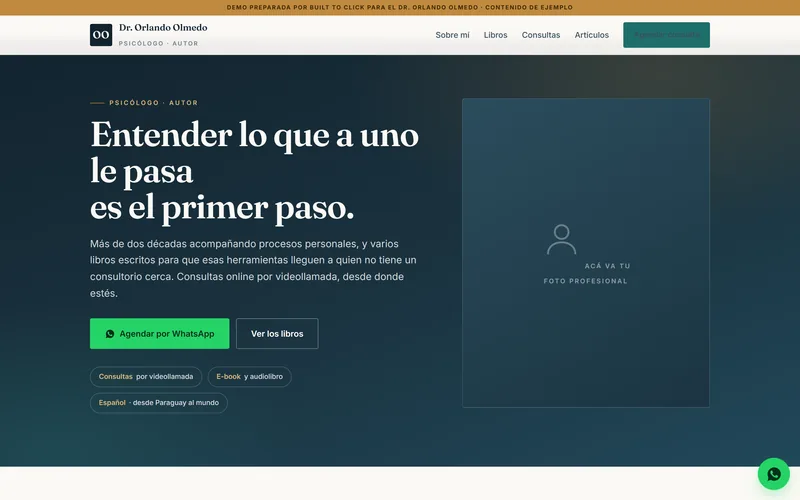This screenshot has height=500, width=800.
Task: Click Dr. Orlando Olmedo site title
Action: pos(163,28)
